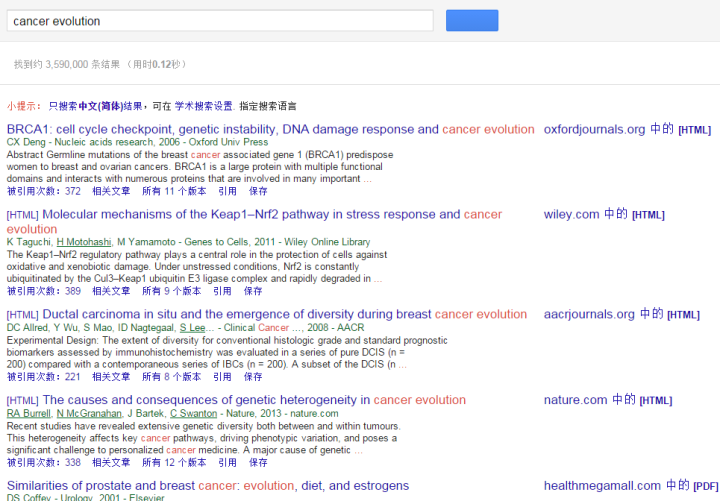Select 'Nature, 2013 - nature.com' source text
The image size is (720, 501).
pyautogui.click(x=282, y=414)
